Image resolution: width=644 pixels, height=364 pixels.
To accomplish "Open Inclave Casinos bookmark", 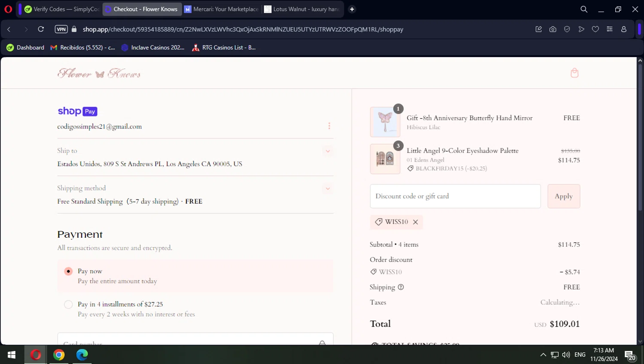I will [153, 48].
